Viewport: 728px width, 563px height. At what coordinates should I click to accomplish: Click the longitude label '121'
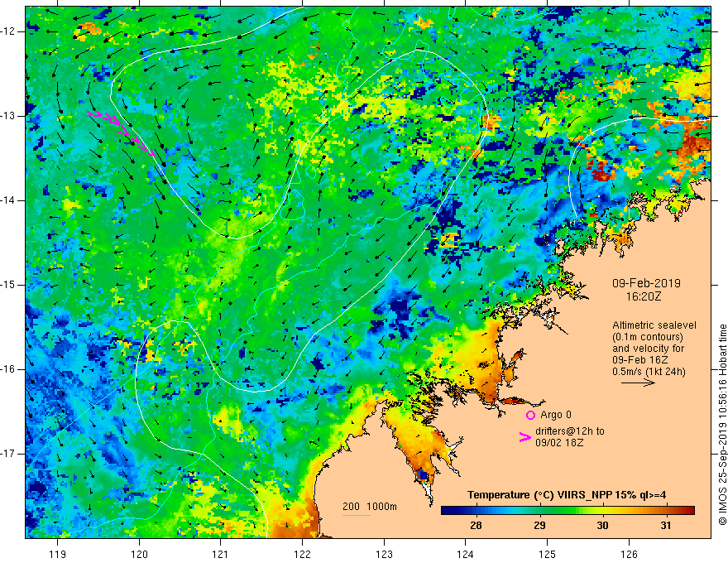[221, 554]
